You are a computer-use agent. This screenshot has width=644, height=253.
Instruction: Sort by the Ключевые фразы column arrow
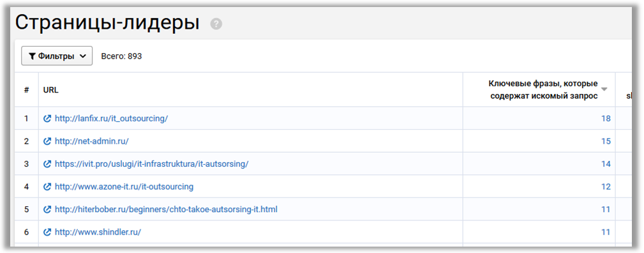click(x=604, y=89)
